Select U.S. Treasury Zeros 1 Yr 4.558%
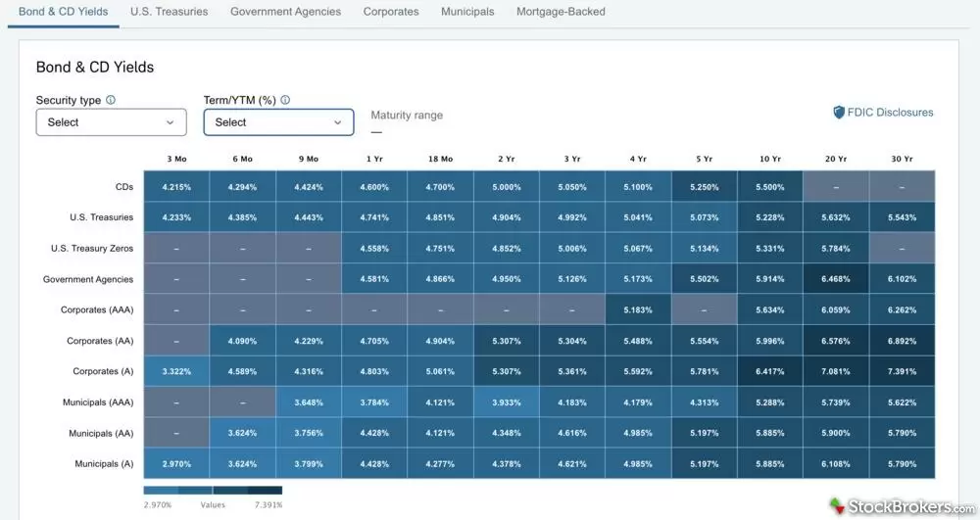Image resolution: width=980 pixels, height=520 pixels. (374, 249)
